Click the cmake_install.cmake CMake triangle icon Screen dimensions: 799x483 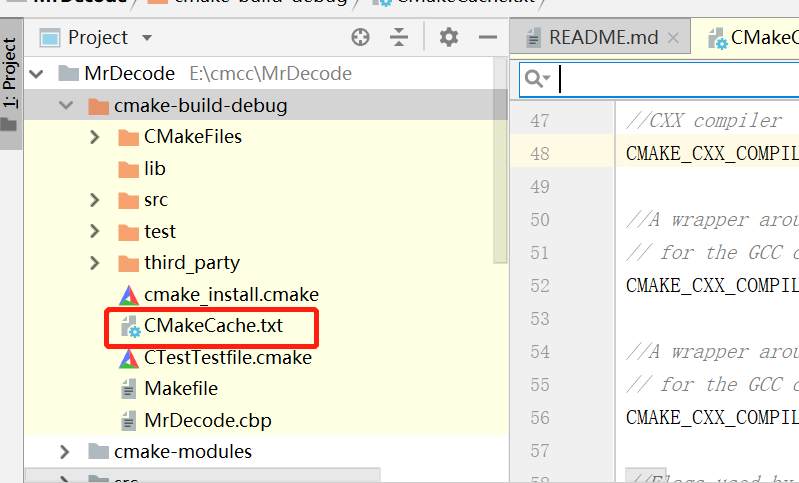tap(128, 296)
